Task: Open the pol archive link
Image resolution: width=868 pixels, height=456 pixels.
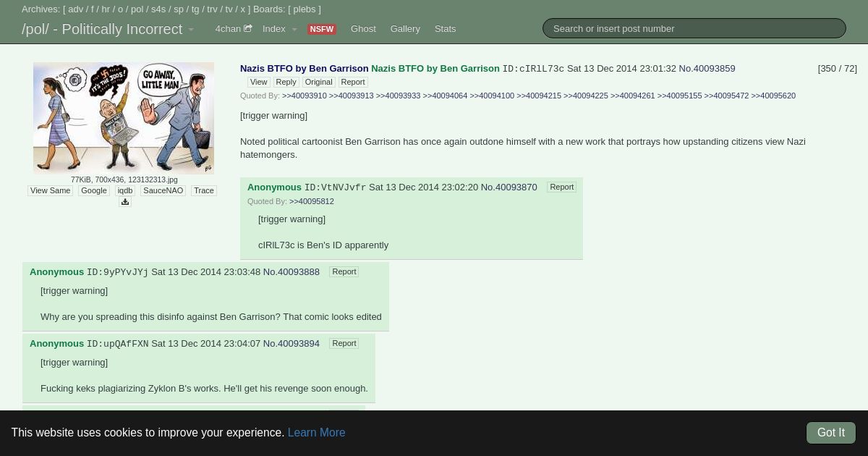Action: (137, 9)
